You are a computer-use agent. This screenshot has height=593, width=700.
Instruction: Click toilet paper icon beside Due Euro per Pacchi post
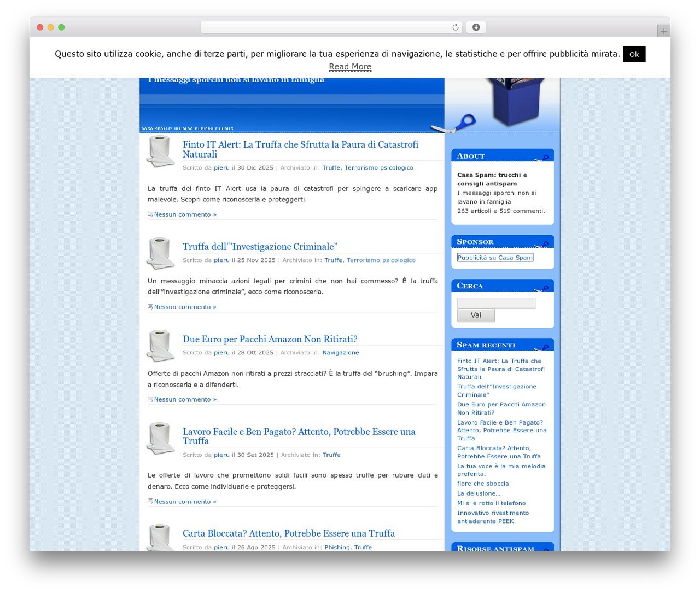160,346
